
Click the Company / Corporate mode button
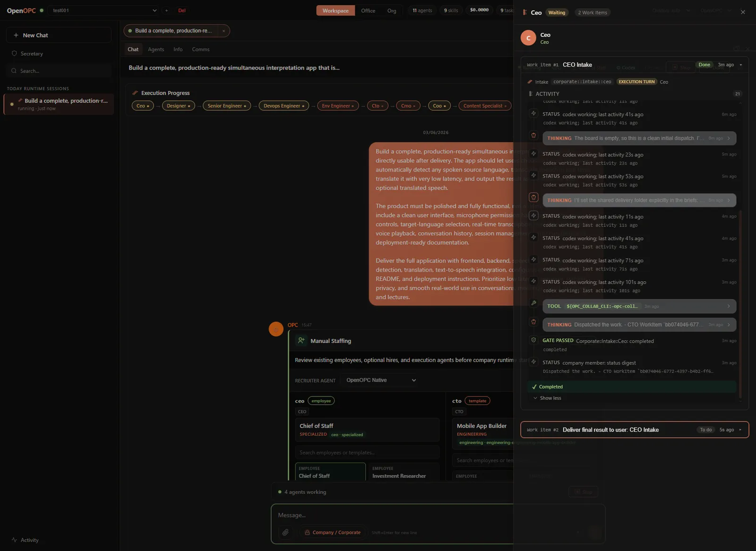332,532
